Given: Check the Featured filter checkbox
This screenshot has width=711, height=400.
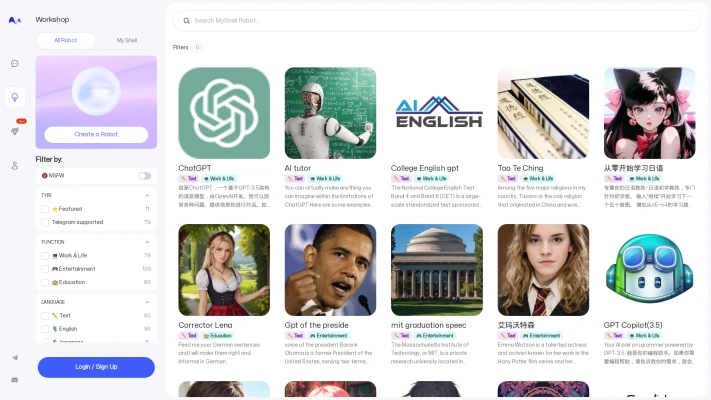Looking at the screenshot, I should pyautogui.click(x=45, y=209).
